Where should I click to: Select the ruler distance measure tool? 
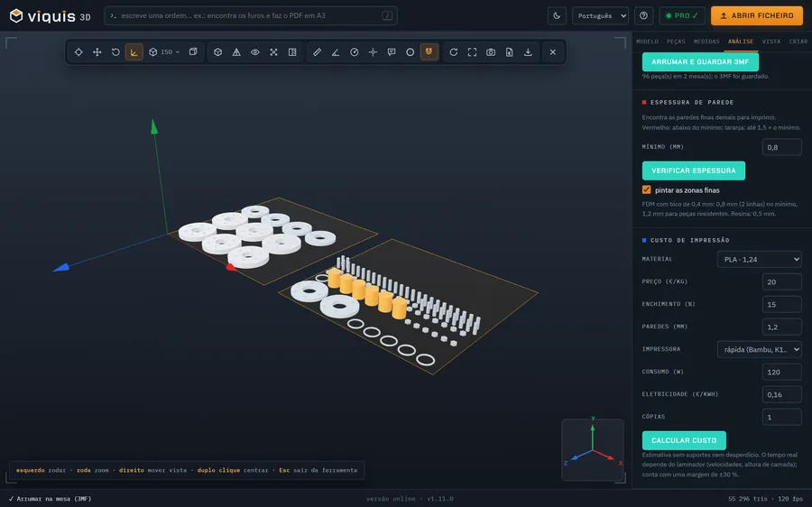pyautogui.click(x=317, y=51)
